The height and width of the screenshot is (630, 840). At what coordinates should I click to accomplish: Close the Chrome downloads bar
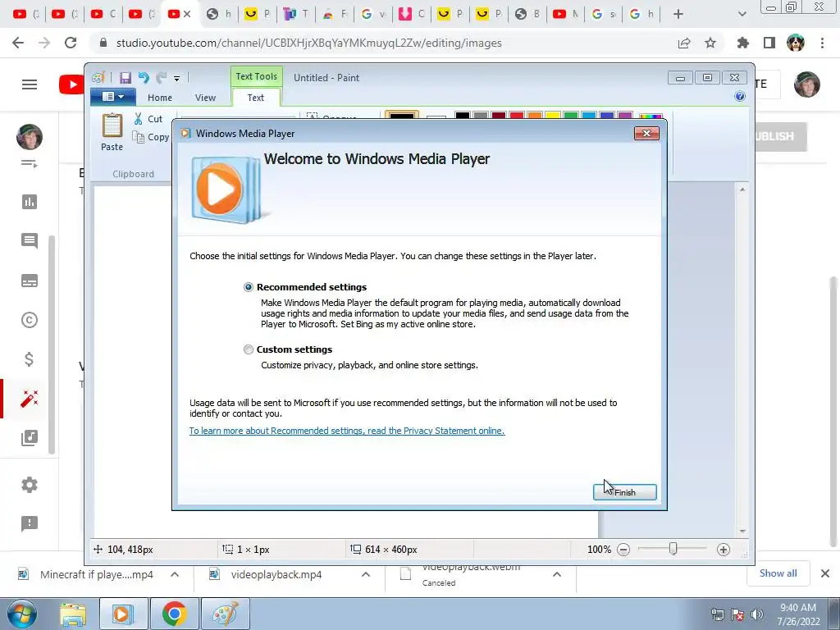click(825, 573)
